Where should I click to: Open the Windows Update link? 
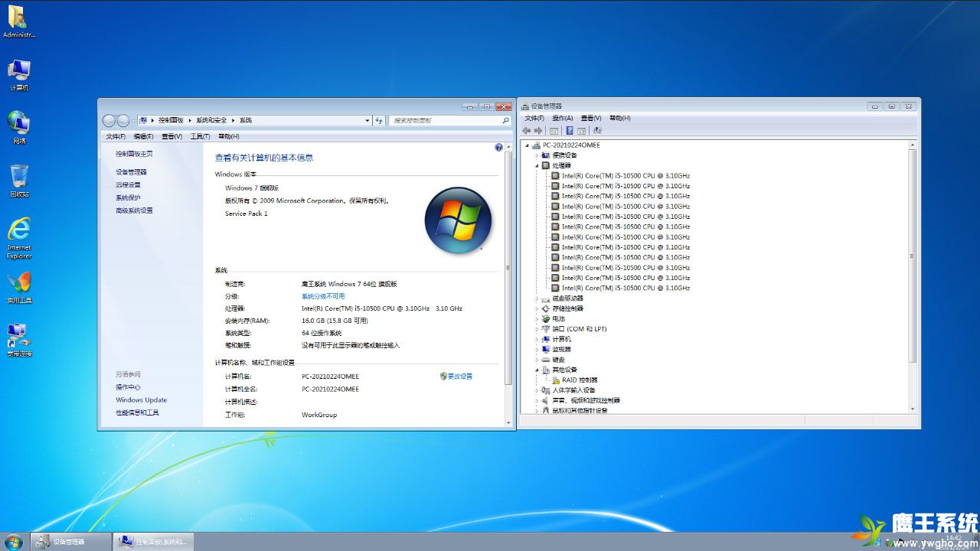pos(142,399)
